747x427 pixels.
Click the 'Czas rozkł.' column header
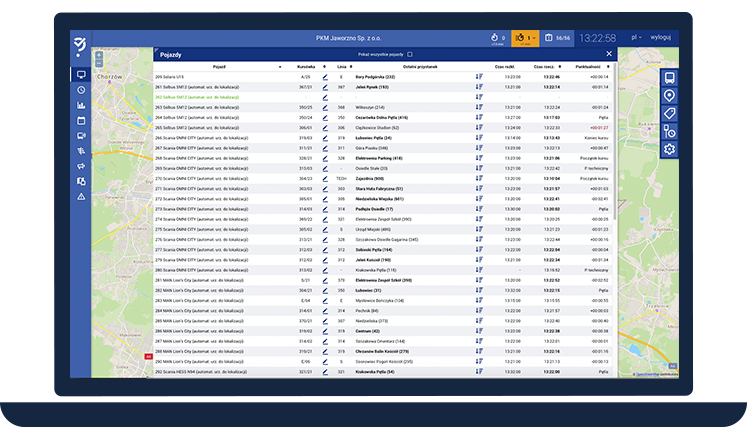[x=505, y=67]
